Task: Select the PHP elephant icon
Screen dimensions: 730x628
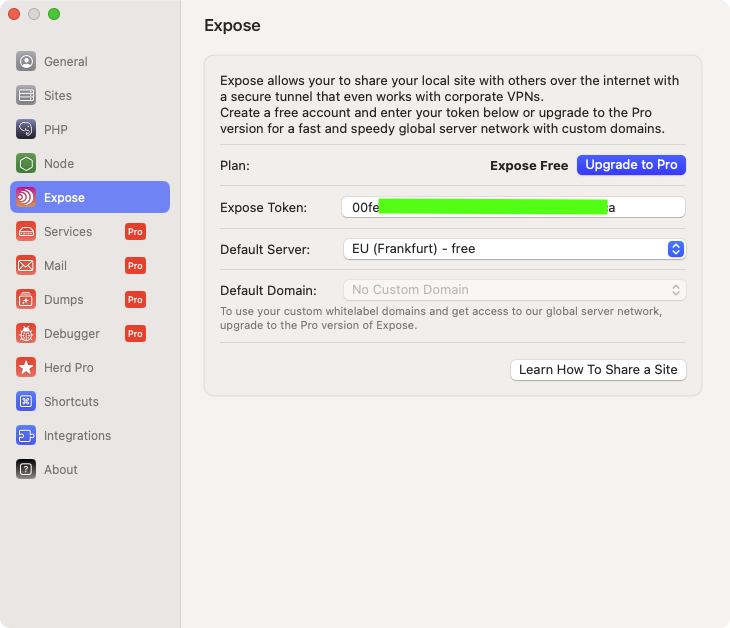Action: click(26, 129)
